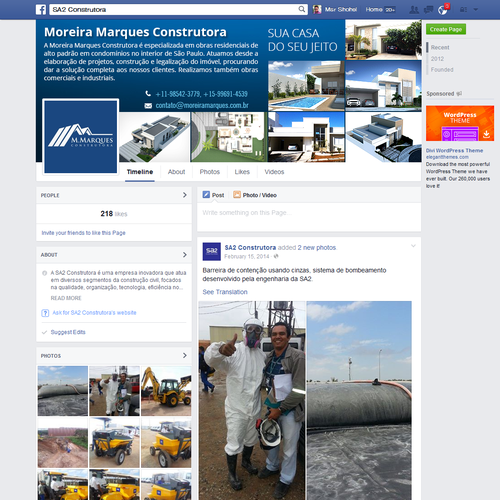Select the Photo / Video composer tab
The width and height of the screenshot is (500, 500).
coord(255,195)
